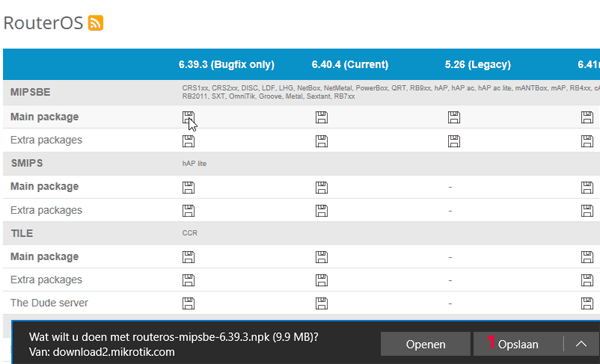The image size is (600, 364).
Task: Click the SMIPS section label
Action: click(x=27, y=163)
